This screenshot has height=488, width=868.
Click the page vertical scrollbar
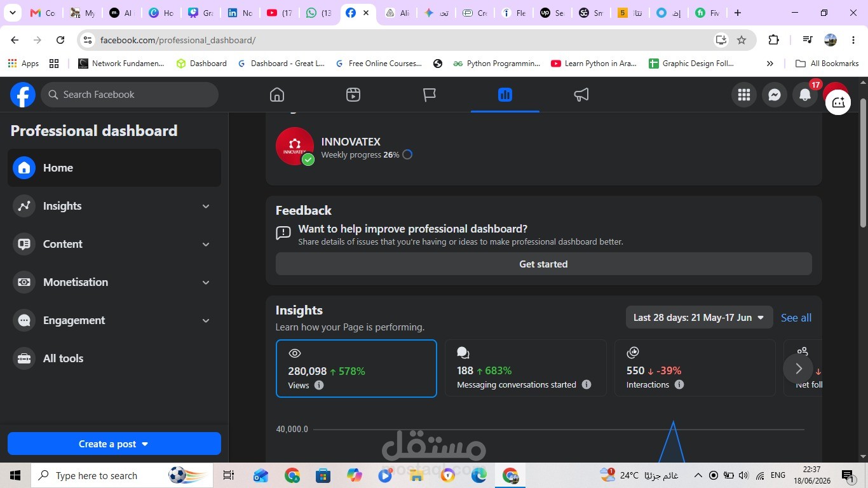[x=863, y=163]
